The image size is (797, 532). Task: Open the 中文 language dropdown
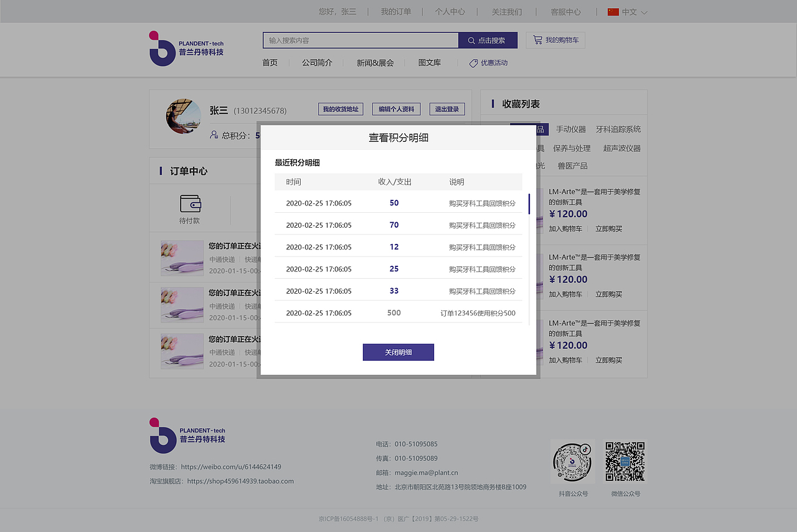point(631,11)
